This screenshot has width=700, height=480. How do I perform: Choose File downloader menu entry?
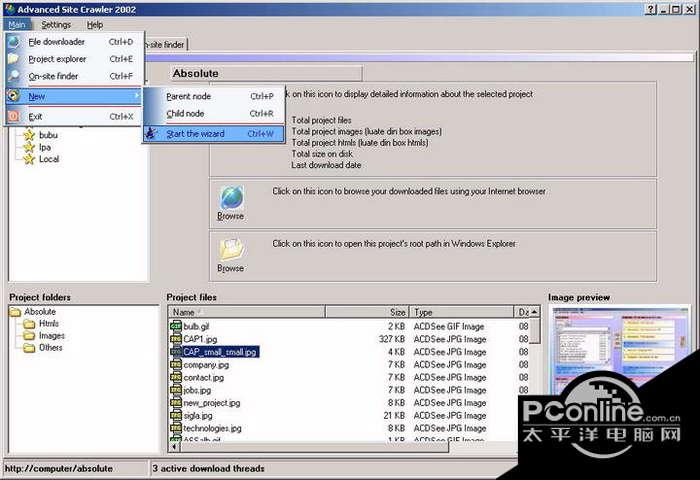pos(74,42)
